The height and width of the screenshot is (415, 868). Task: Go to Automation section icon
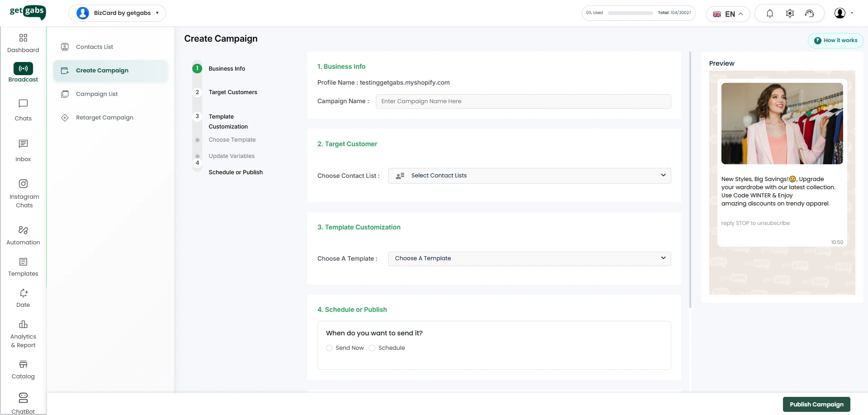tap(23, 230)
